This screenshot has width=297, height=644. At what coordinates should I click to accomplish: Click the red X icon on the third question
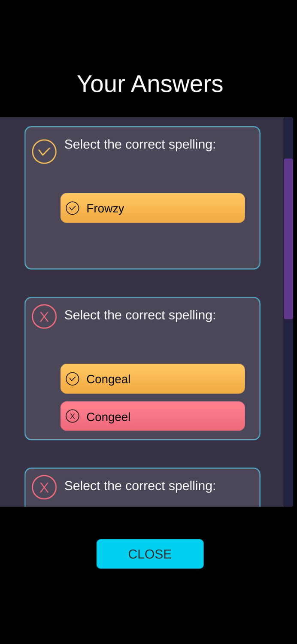click(x=44, y=487)
